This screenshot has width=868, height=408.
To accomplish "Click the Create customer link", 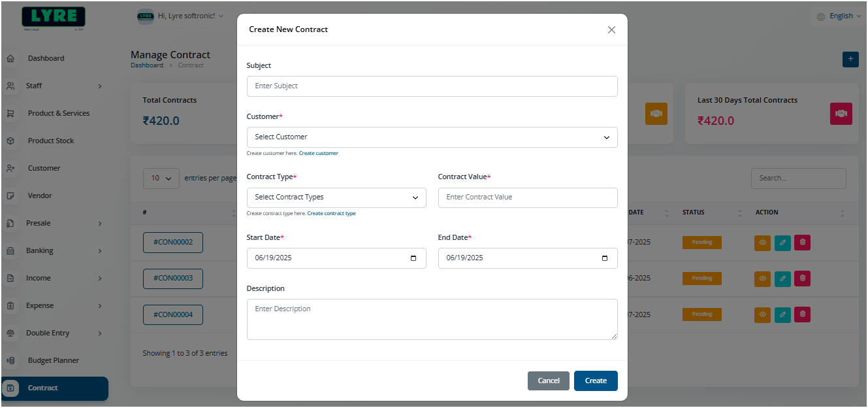I will tap(318, 153).
